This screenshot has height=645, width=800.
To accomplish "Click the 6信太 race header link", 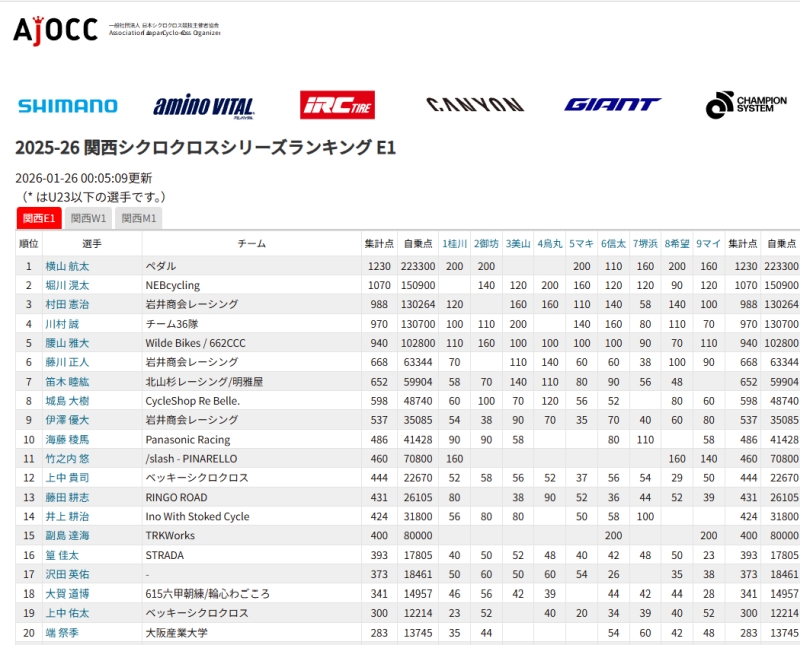I will pos(613,244).
